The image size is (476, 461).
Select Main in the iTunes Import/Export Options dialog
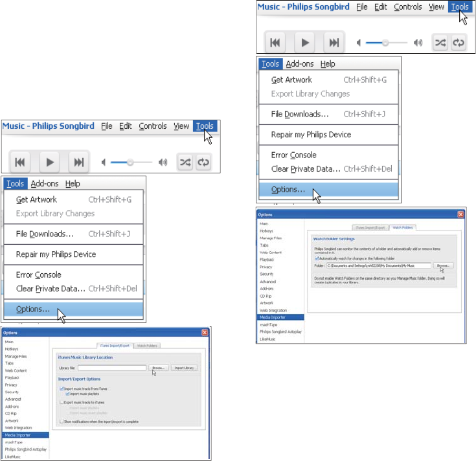(9, 342)
